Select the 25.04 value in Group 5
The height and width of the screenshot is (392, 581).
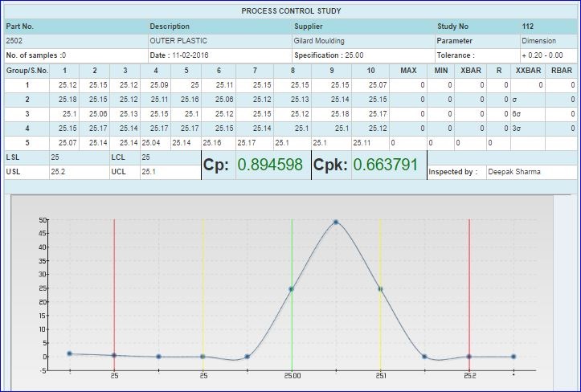[150, 143]
